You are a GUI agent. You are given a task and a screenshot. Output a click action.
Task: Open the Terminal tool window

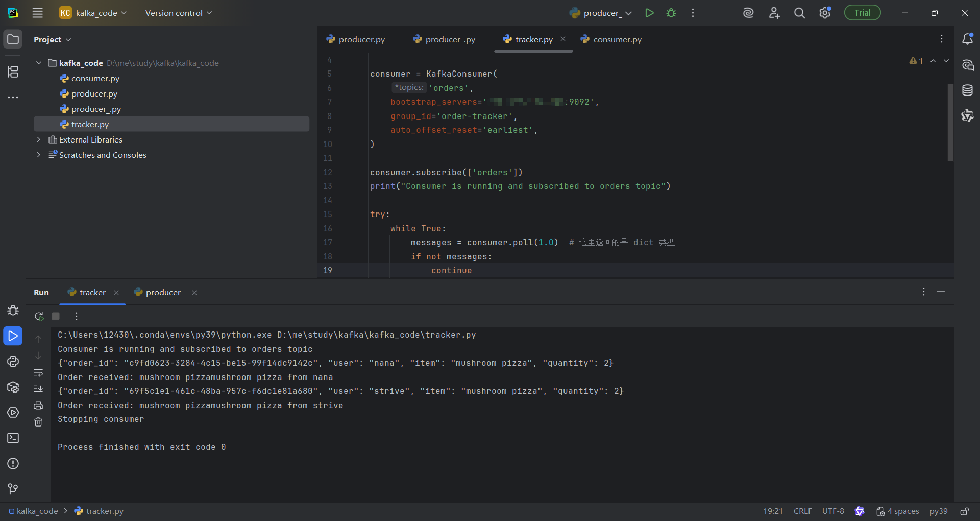[13, 438]
